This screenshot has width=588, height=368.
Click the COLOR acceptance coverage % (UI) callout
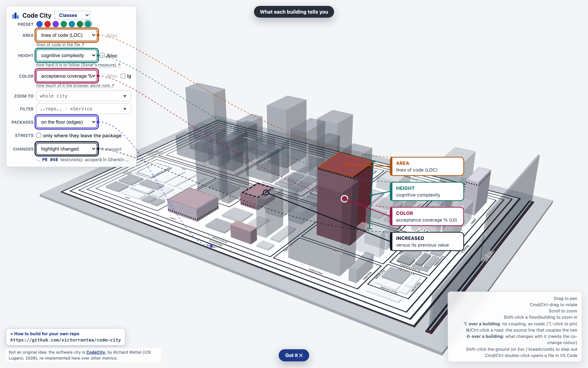coord(427,216)
